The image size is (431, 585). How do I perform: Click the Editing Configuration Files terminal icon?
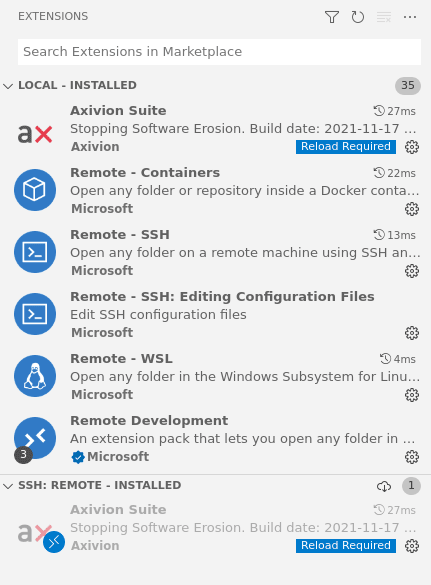pyautogui.click(x=35, y=314)
